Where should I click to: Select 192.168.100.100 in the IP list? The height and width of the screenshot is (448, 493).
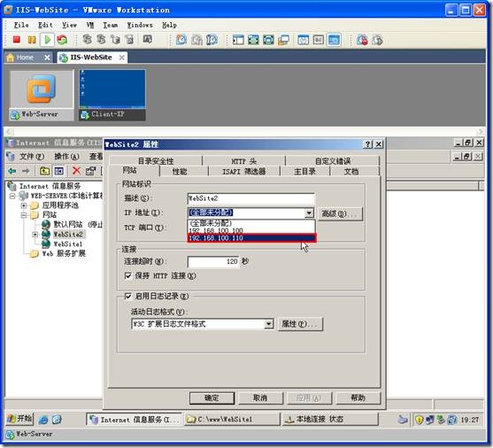coord(251,230)
